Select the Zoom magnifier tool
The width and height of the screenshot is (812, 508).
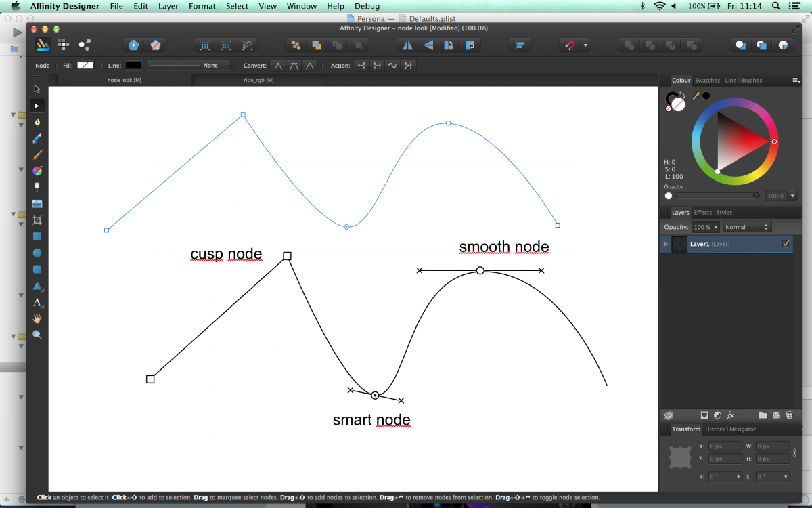(x=37, y=335)
